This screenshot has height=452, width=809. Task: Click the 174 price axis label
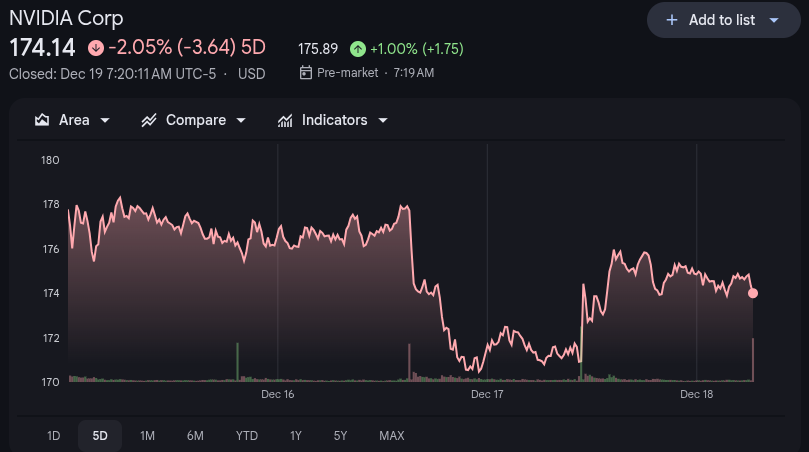51,293
